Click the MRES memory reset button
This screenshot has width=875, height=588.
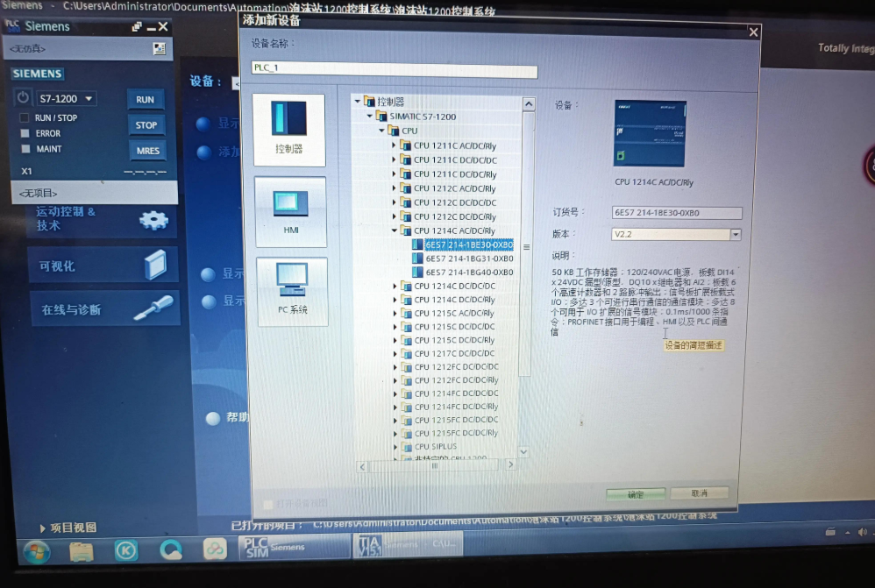(x=147, y=151)
